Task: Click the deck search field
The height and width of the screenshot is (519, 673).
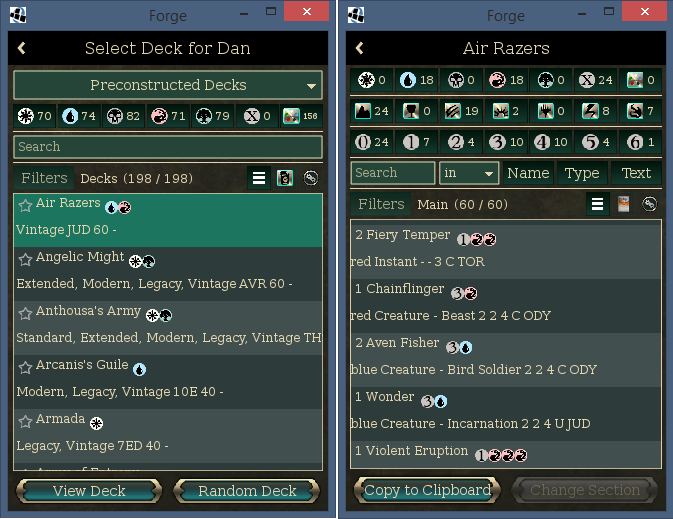Action: pos(168,147)
